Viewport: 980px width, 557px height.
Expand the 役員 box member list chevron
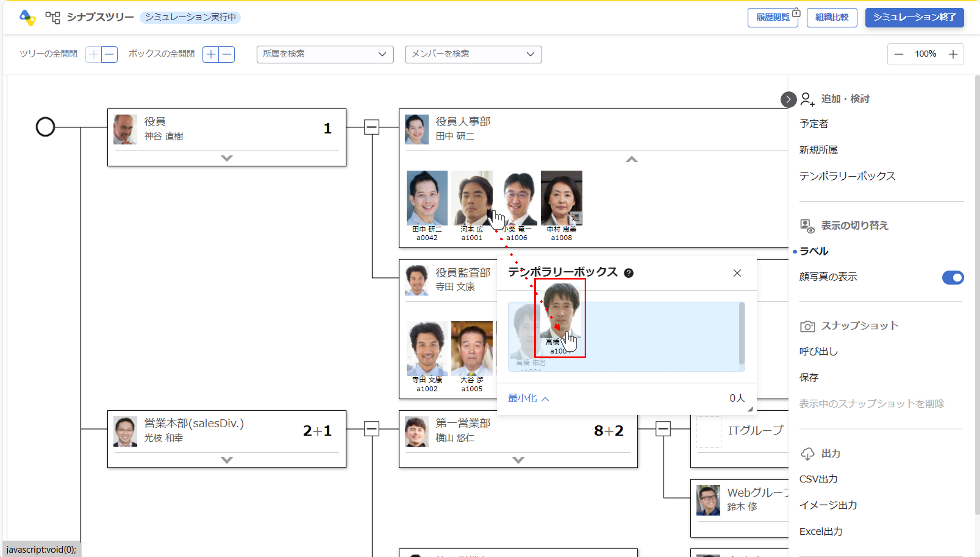227,158
